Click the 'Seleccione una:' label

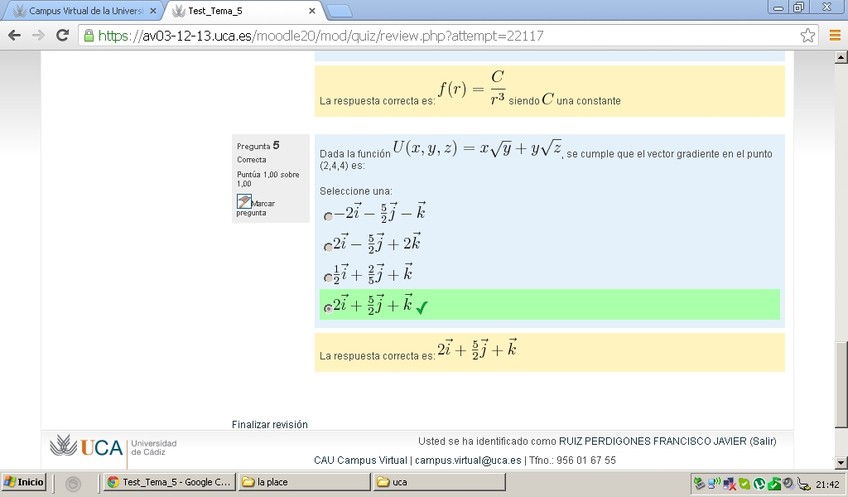click(356, 191)
